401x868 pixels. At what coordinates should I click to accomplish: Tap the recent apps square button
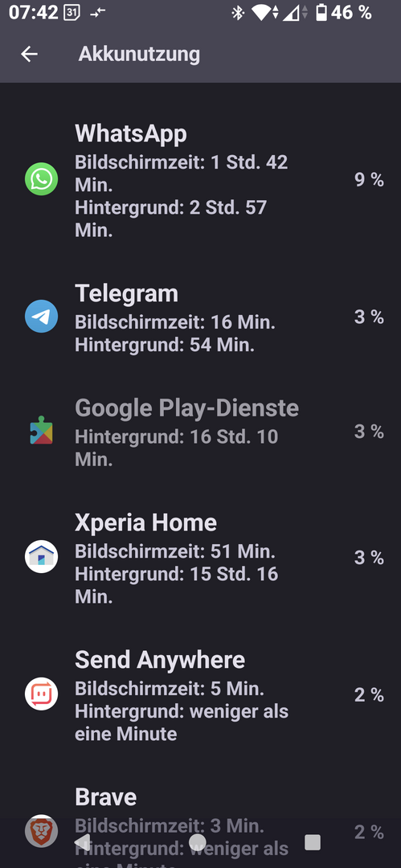[313, 842]
